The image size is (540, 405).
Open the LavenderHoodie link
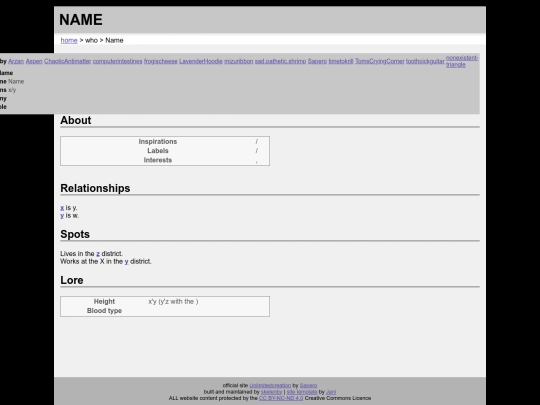[x=201, y=61]
